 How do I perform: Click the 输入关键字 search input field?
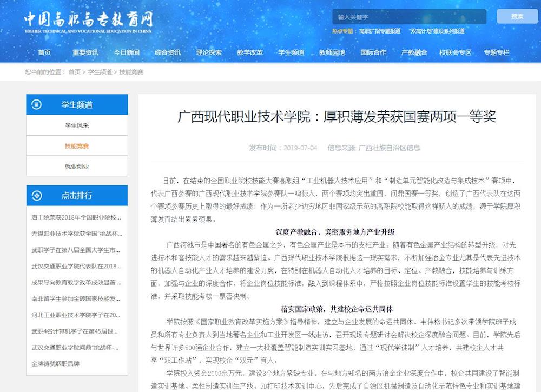tap(408, 16)
